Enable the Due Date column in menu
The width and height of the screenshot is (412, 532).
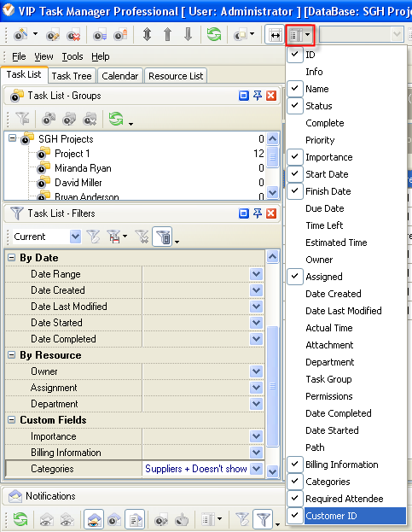[x=325, y=208]
